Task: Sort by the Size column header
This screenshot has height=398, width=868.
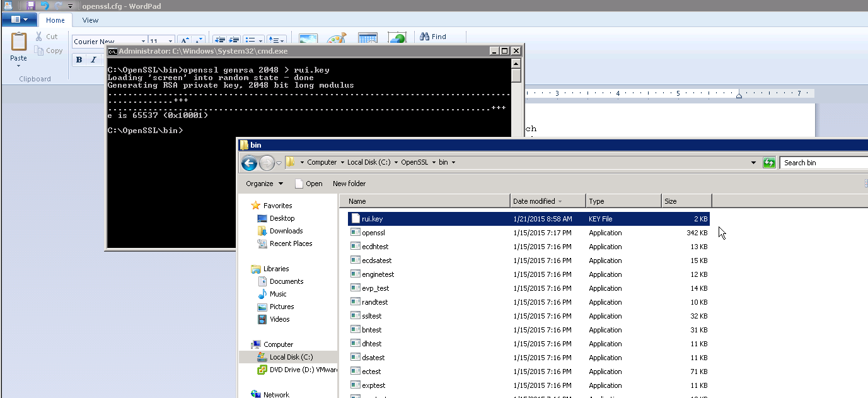Action: (686, 201)
